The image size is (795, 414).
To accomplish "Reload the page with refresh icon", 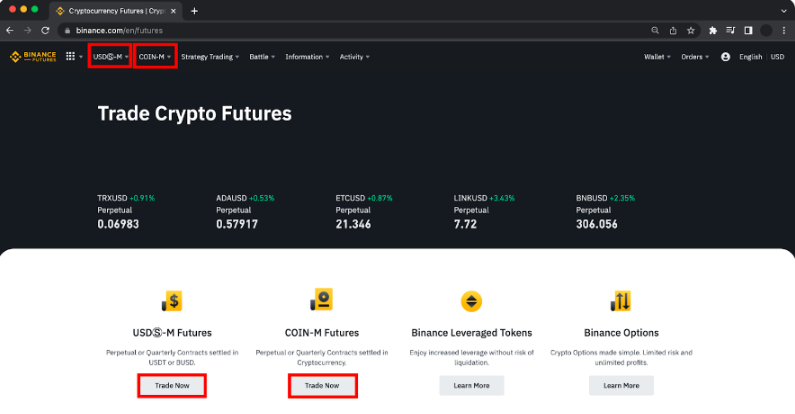I will [45, 30].
